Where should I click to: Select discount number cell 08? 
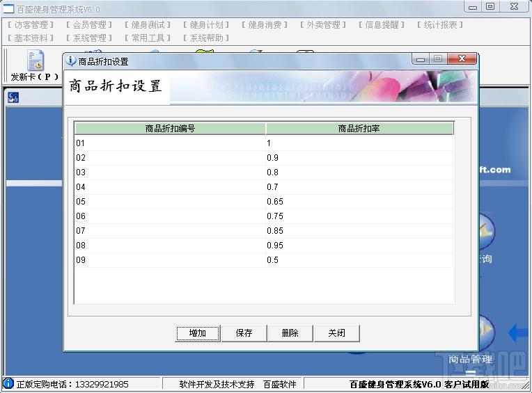click(x=170, y=246)
